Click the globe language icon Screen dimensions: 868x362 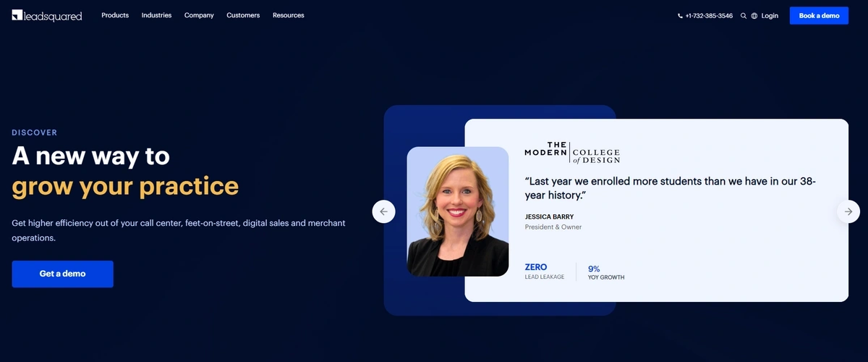754,15
